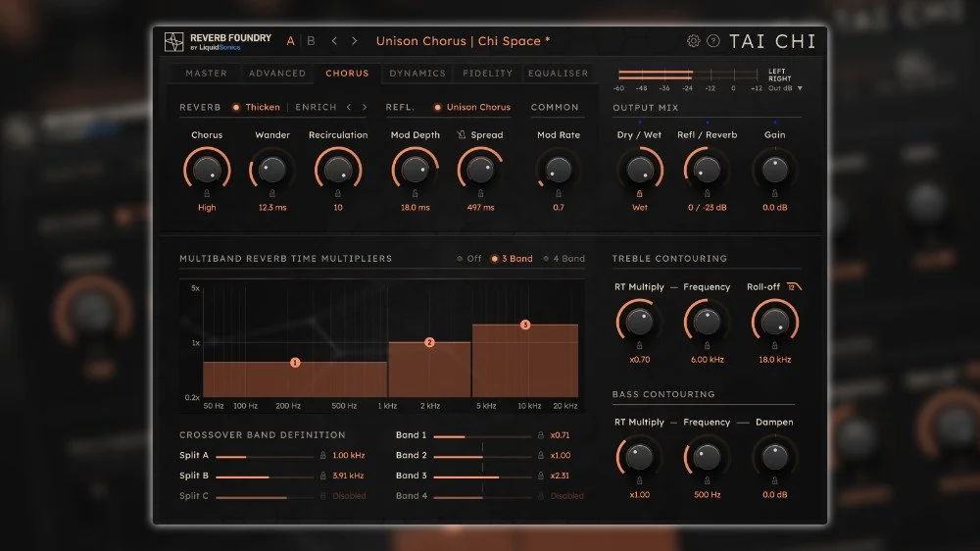The image size is (980, 551).
Task: Click the Roll-off slope 12 icon
Action: click(795, 287)
